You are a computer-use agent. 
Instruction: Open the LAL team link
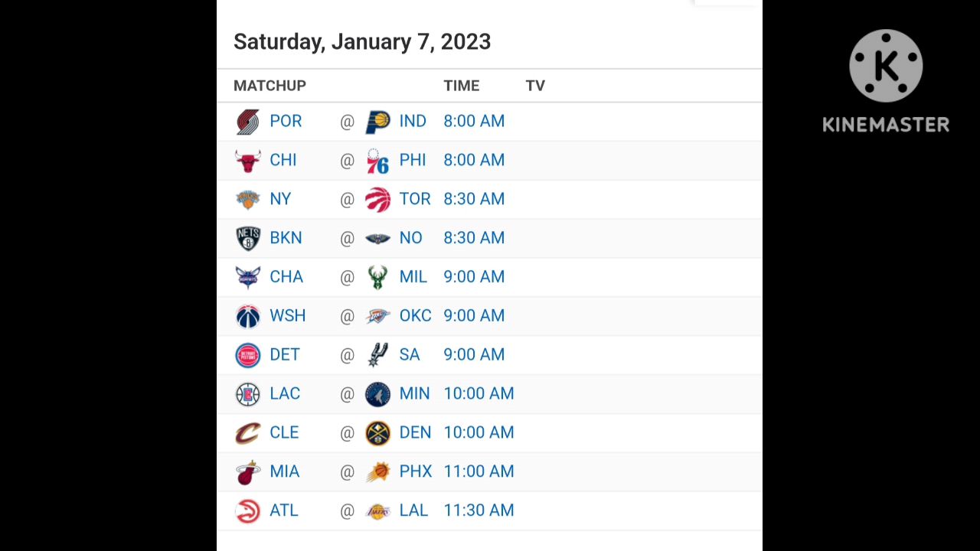pos(413,510)
